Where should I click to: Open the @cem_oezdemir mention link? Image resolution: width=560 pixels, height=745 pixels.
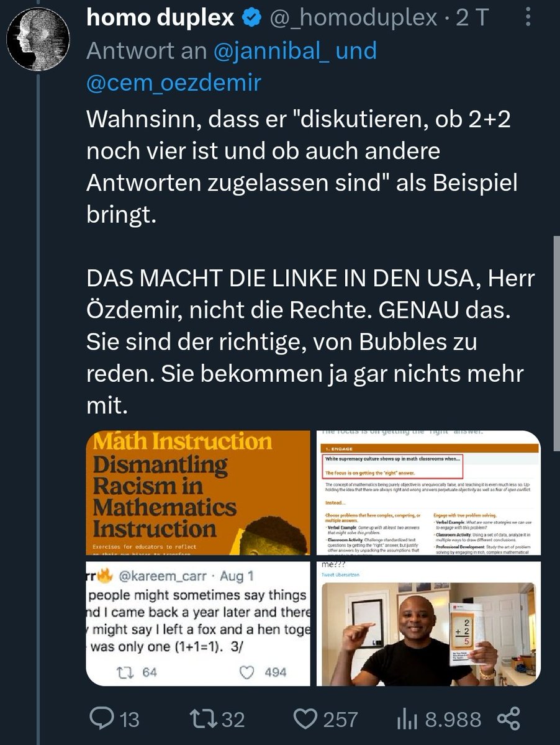click(x=173, y=83)
